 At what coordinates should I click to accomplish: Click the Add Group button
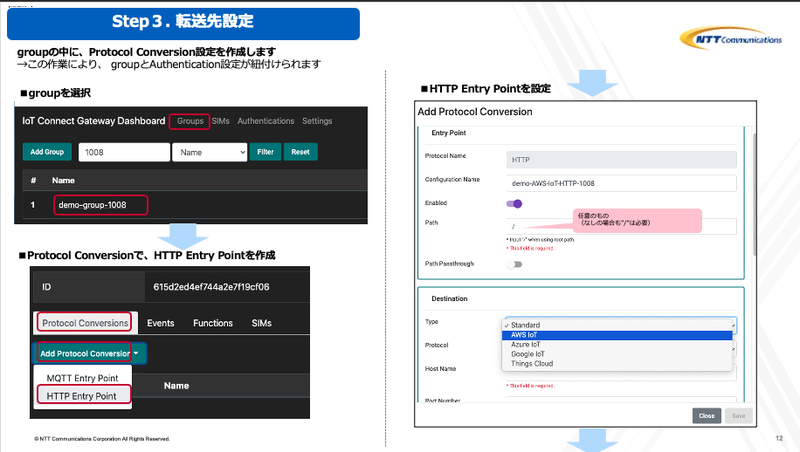(47, 152)
